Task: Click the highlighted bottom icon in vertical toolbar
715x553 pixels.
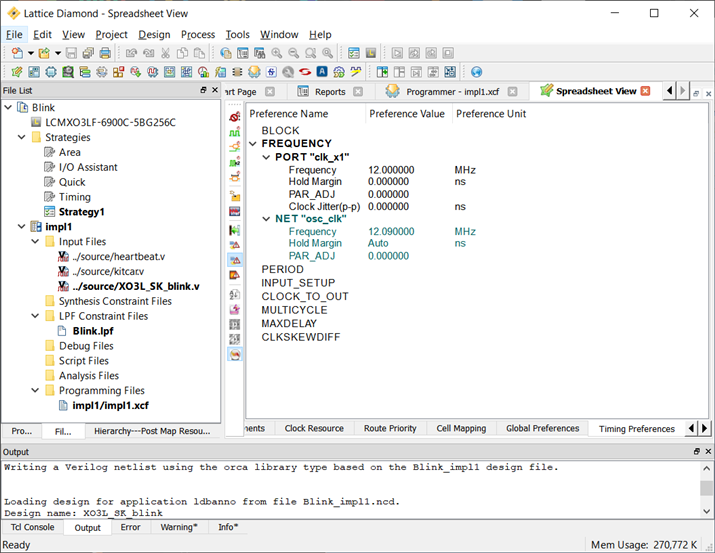Action: coord(235,355)
